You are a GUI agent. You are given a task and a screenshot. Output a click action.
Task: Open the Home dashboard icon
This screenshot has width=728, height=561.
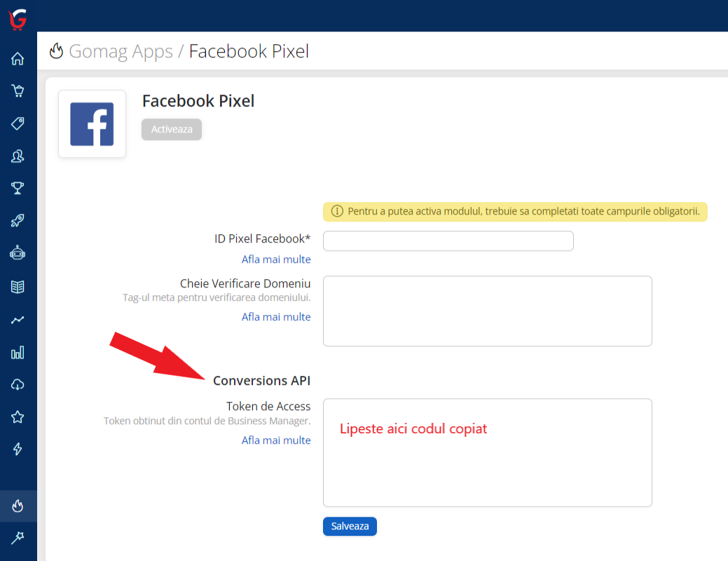click(18, 58)
